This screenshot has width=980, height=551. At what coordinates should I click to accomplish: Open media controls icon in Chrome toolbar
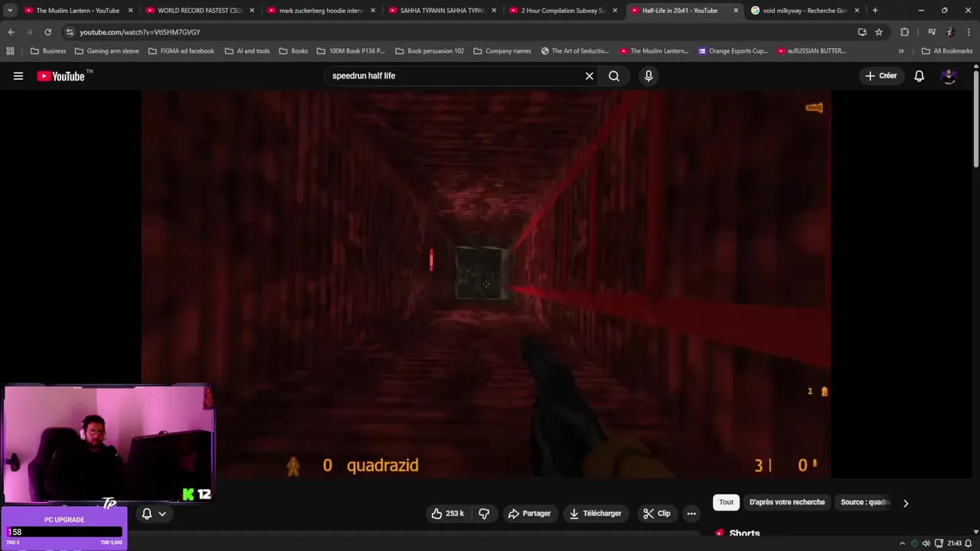click(x=932, y=32)
